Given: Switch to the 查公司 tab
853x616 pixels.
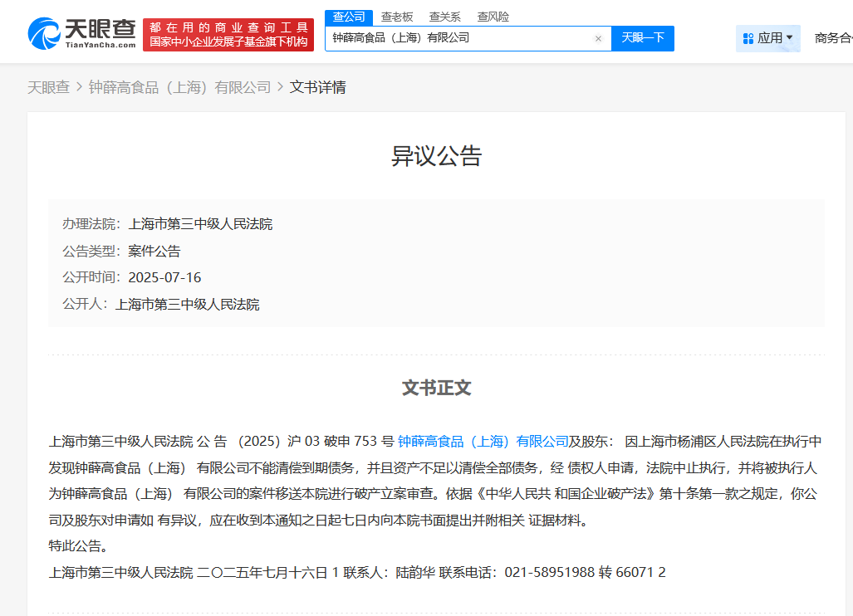Looking at the screenshot, I should click(349, 17).
